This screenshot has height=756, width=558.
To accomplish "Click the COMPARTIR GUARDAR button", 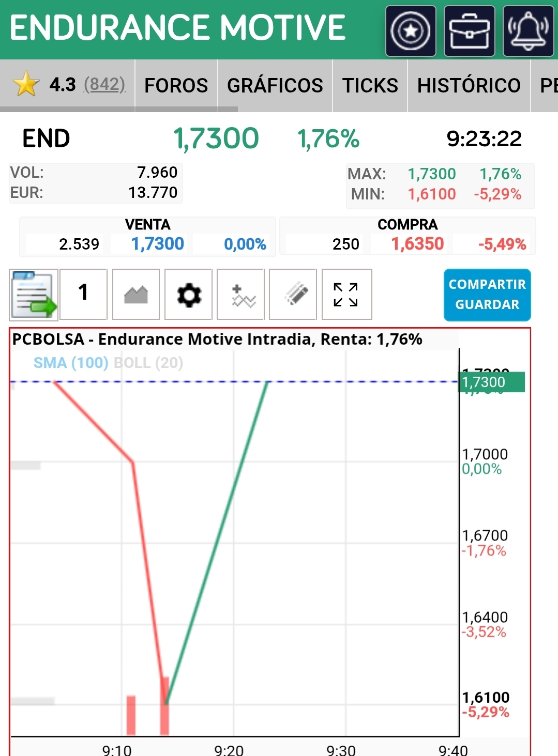I will pos(487,295).
